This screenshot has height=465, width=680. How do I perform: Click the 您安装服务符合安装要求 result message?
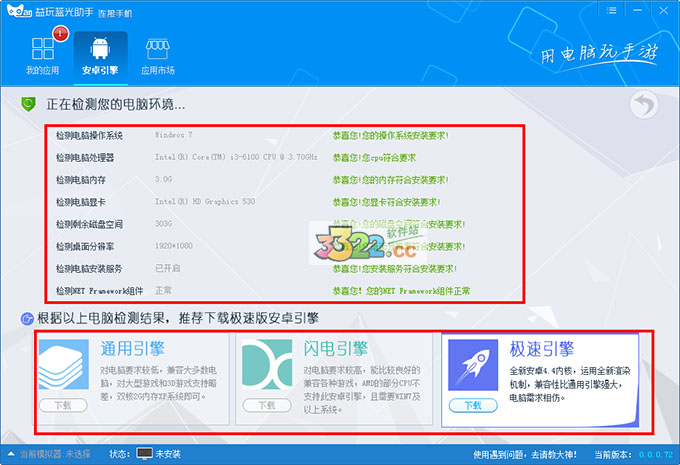coord(395,269)
